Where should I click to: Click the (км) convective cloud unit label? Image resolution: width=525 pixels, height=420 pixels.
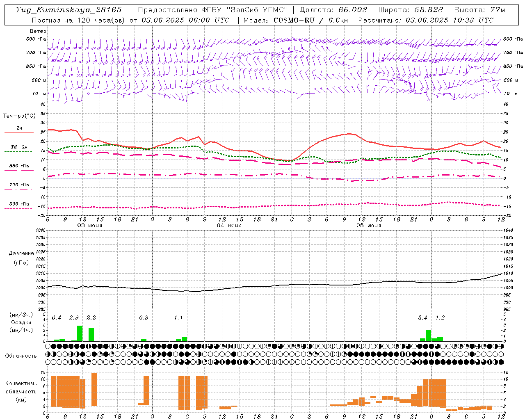tap(21, 399)
